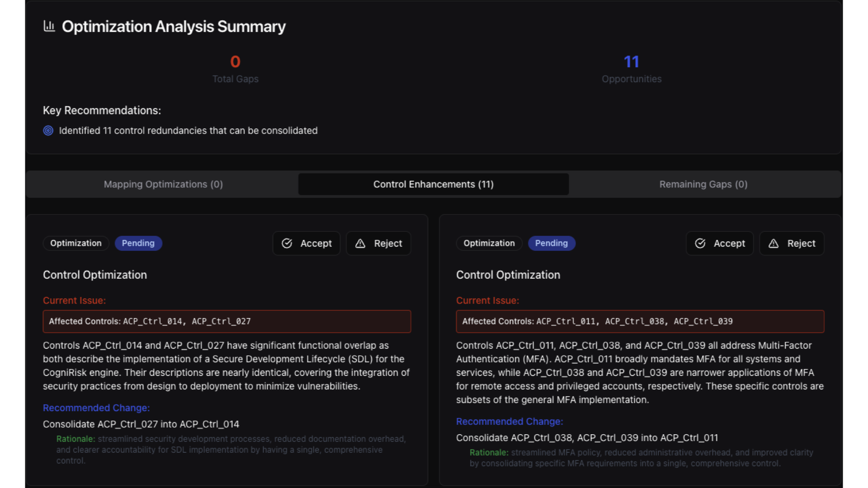Reject the SDL control consolidation
The image size is (868, 488).
(x=379, y=244)
